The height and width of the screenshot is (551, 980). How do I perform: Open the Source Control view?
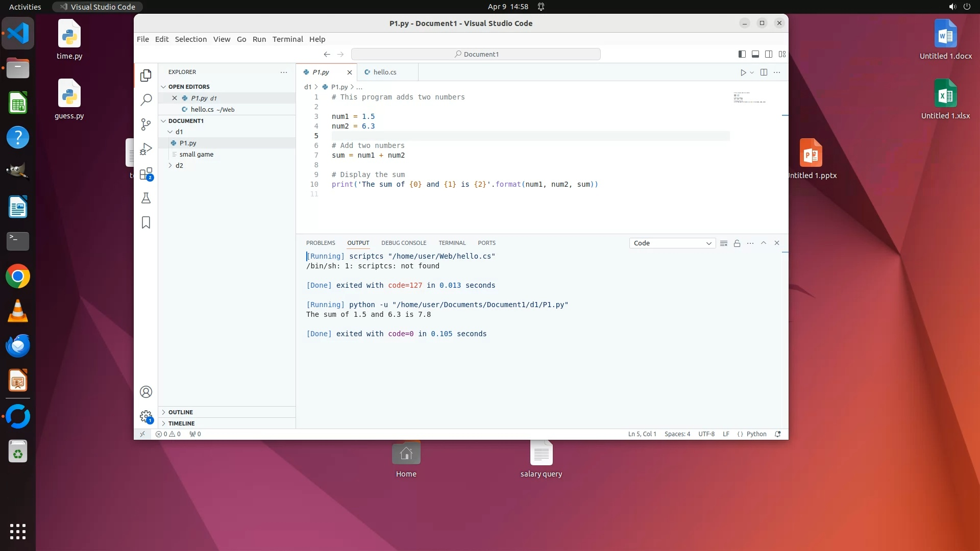click(146, 124)
